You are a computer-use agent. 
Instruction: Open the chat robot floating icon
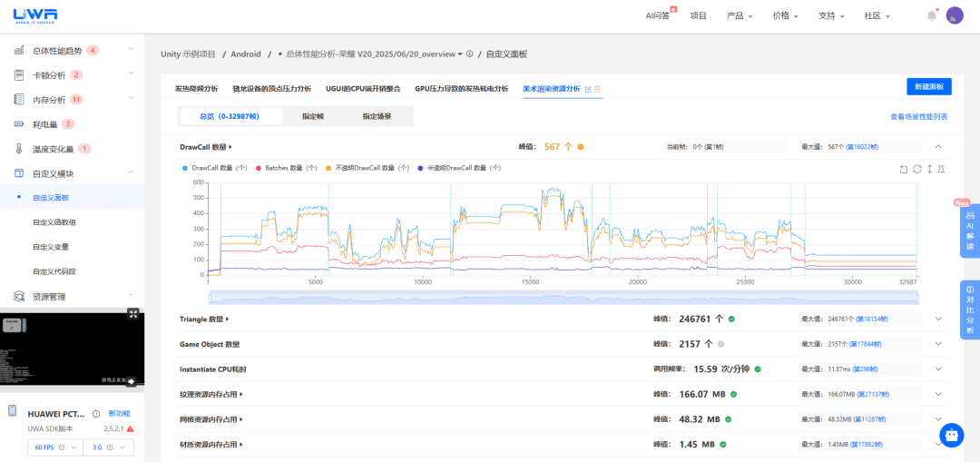tap(951, 435)
